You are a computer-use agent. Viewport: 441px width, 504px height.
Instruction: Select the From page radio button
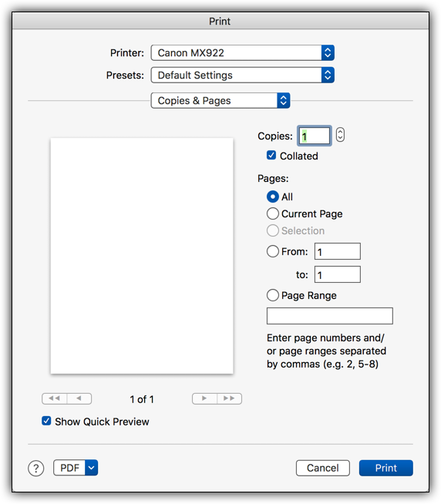click(x=272, y=251)
